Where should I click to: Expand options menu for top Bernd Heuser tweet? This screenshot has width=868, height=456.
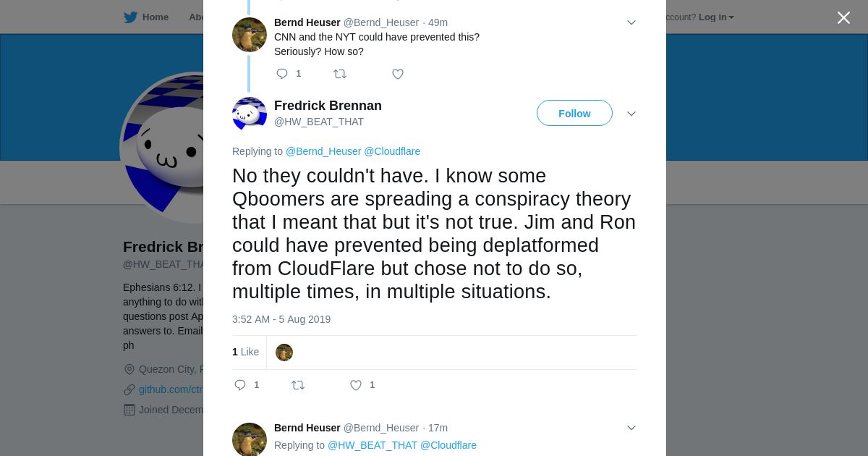[x=631, y=22]
